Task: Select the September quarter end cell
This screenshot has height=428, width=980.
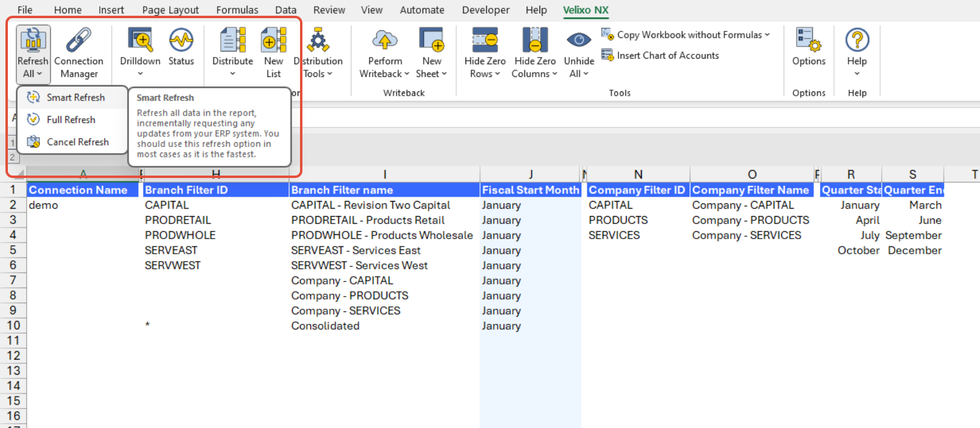Action: (x=913, y=235)
